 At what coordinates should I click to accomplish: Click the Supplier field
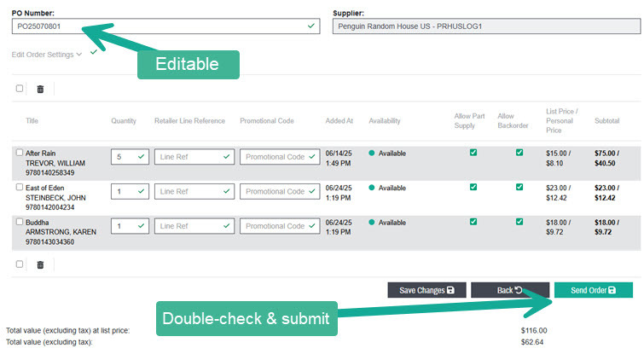486,26
